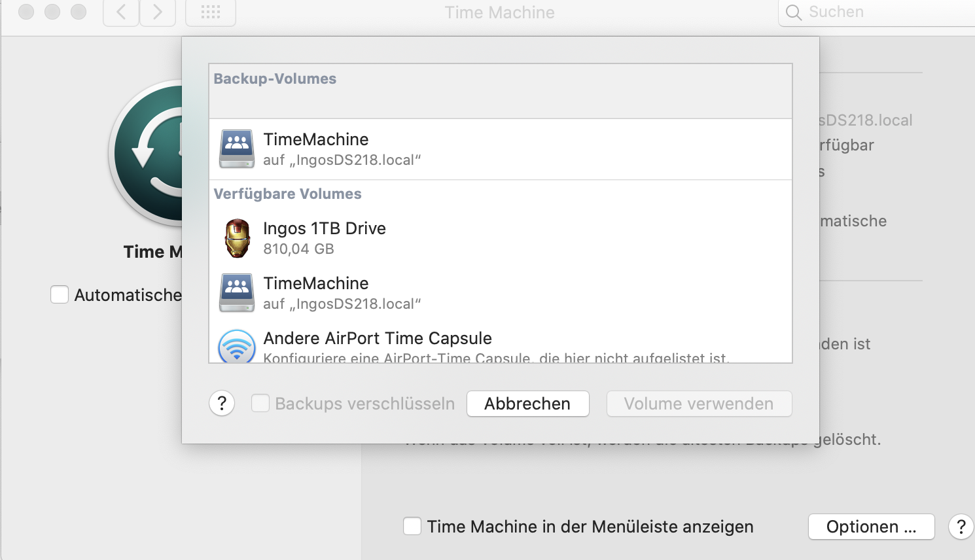Click the network drive icon under Backup-Volumes
975x560 pixels.
(x=237, y=149)
